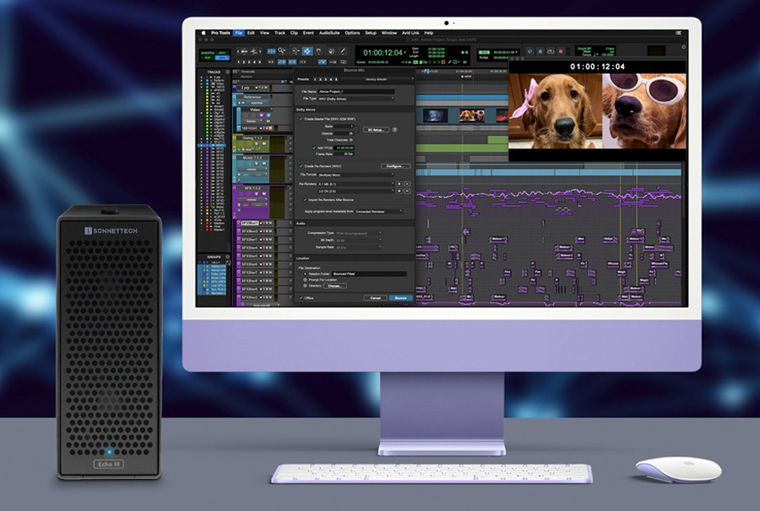The width and height of the screenshot is (760, 511).
Task: Click the blue Stop transport button
Action: click(540, 51)
